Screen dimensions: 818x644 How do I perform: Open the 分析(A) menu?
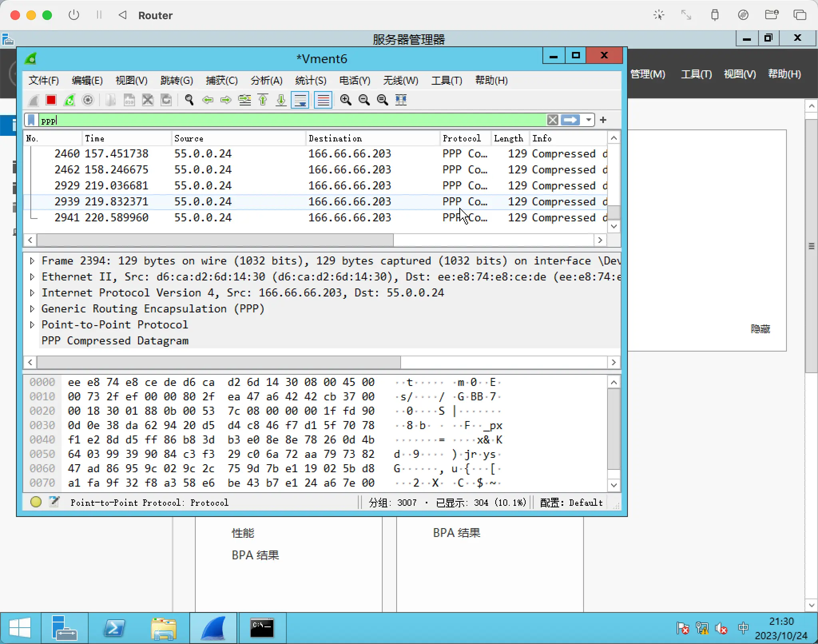(266, 81)
